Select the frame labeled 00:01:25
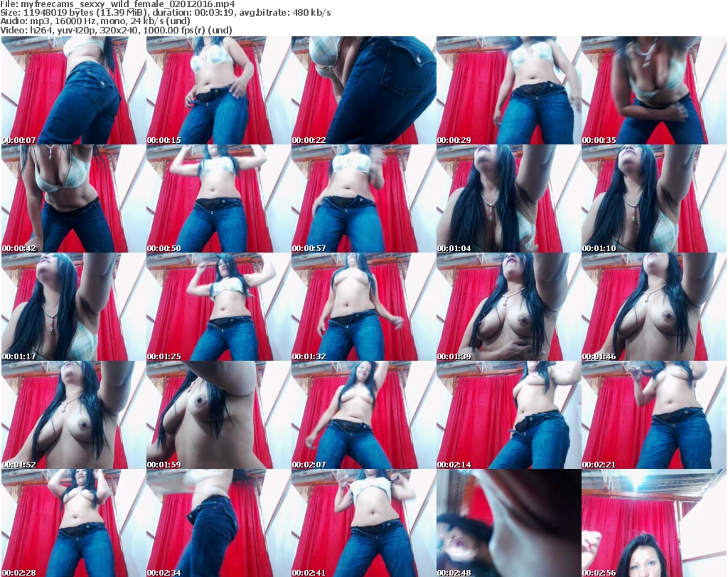728x577 pixels. (219, 307)
